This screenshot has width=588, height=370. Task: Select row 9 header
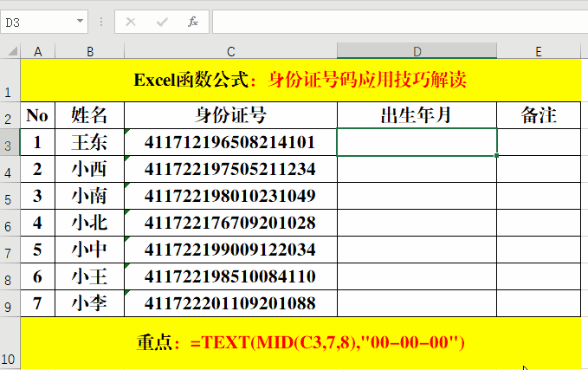tap(10, 303)
